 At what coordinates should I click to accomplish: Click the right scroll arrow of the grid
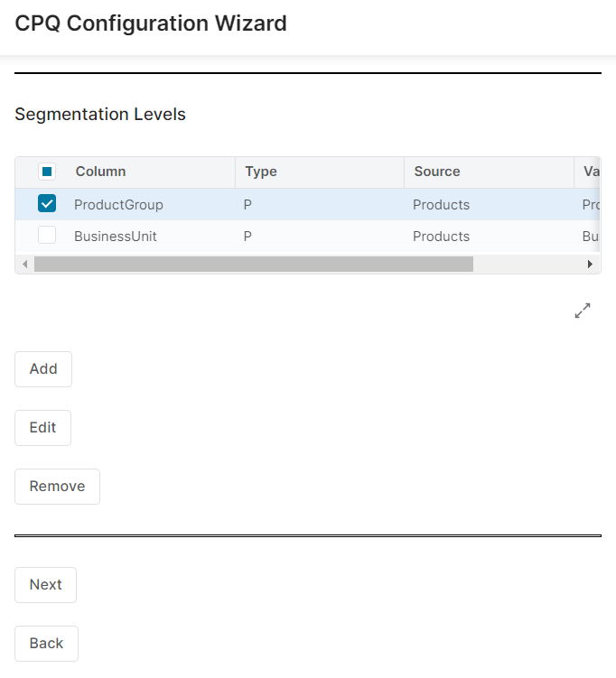(590, 265)
